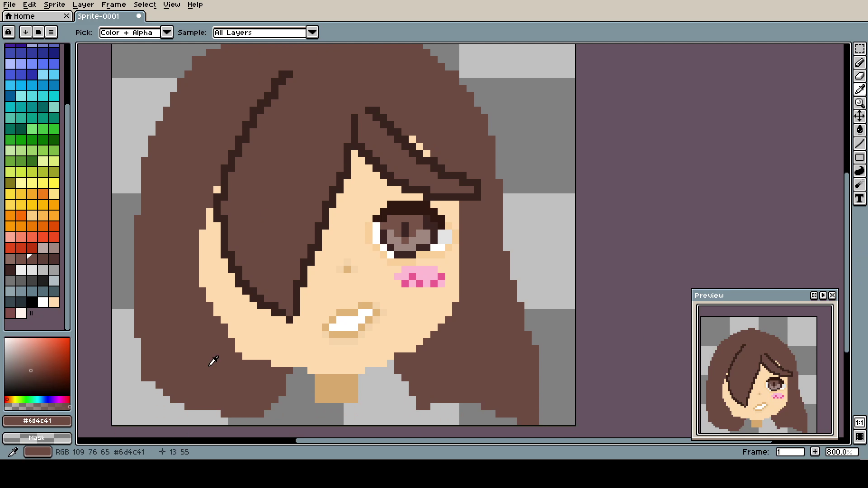868x488 pixels.
Task: Click brown color swatch in status bar
Action: tap(38, 452)
